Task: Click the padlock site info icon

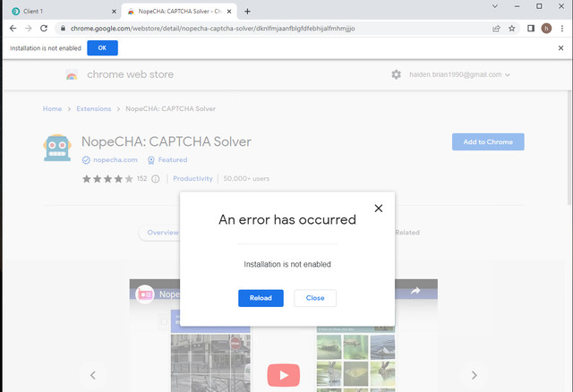Action: pos(63,29)
